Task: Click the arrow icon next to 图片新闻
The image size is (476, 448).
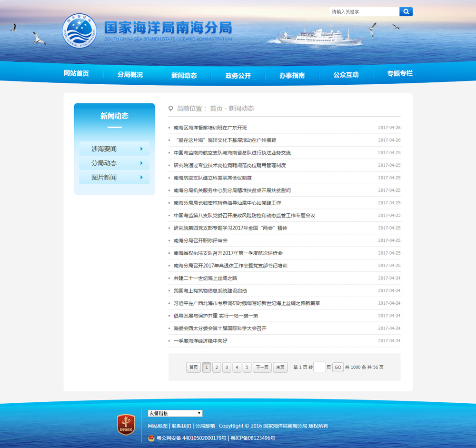Action: click(141, 178)
